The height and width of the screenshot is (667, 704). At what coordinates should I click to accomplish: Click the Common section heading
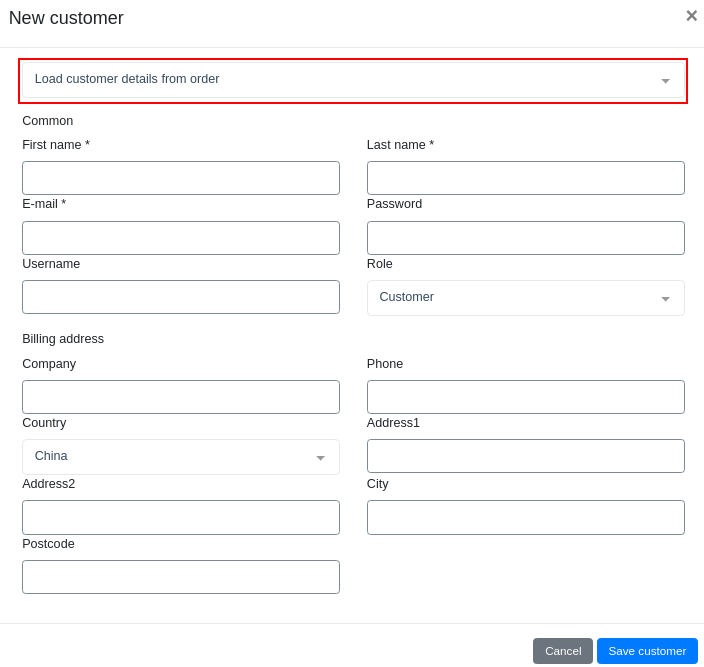pyautogui.click(x=48, y=121)
